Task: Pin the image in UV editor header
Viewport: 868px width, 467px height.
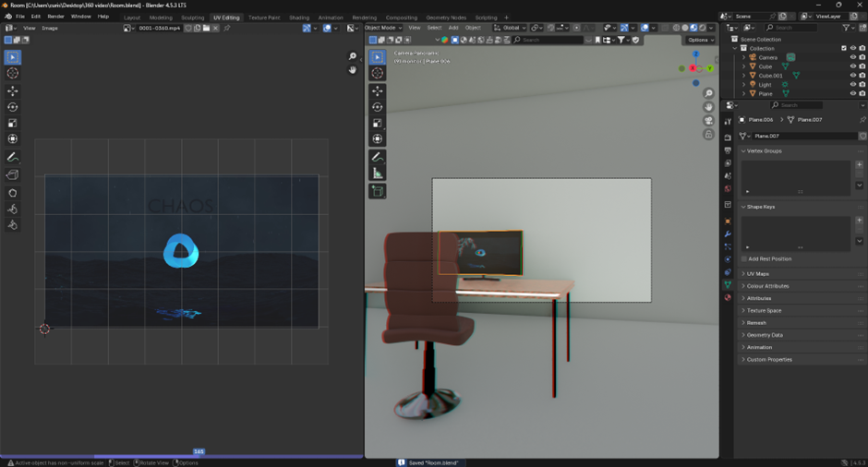Action: [227, 29]
